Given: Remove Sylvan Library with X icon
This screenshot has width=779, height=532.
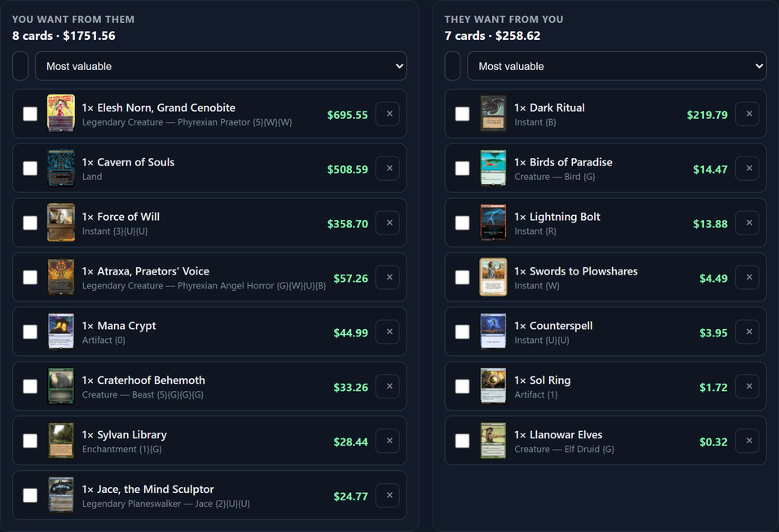Looking at the screenshot, I should (388, 441).
